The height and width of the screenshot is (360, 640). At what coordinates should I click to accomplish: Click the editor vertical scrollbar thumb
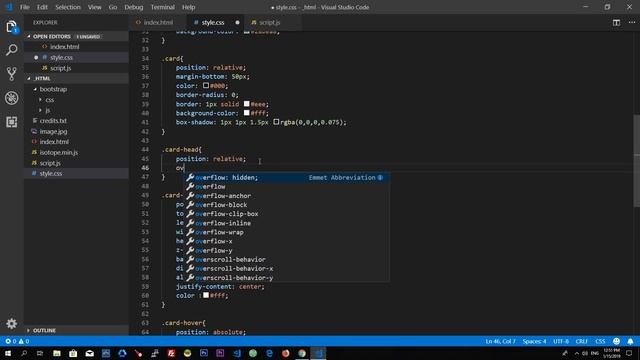pos(637,160)
